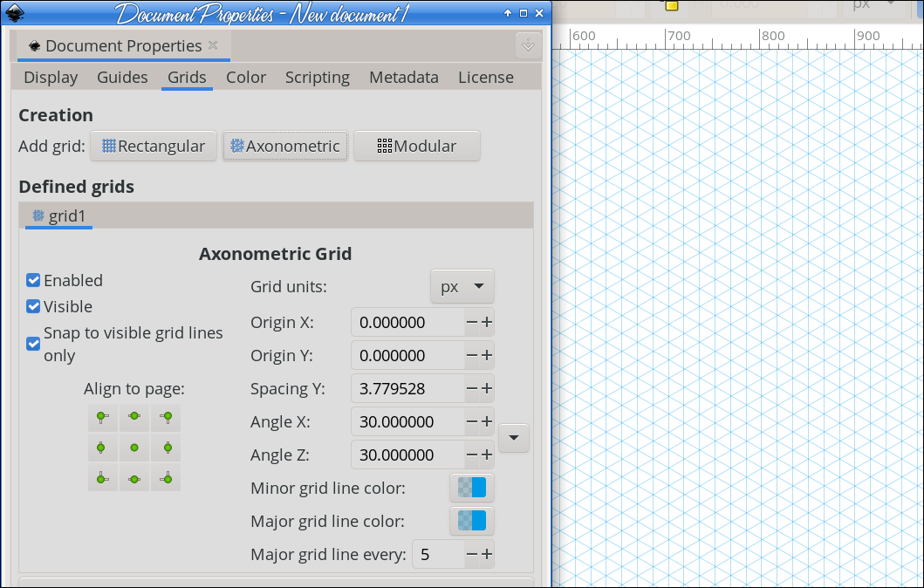Align grid to page center
The width and height of the screenshot is (924, 588).
[x=134, y=448]
